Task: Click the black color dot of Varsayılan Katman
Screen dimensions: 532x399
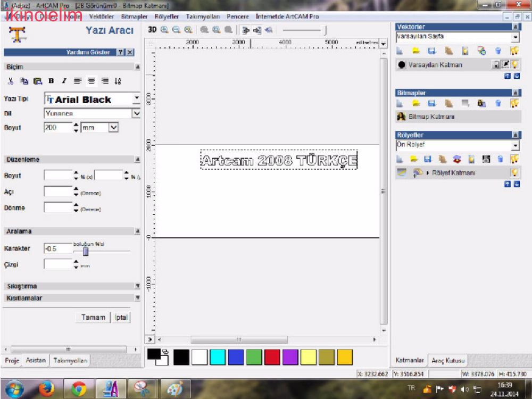Action: point(402,64)
